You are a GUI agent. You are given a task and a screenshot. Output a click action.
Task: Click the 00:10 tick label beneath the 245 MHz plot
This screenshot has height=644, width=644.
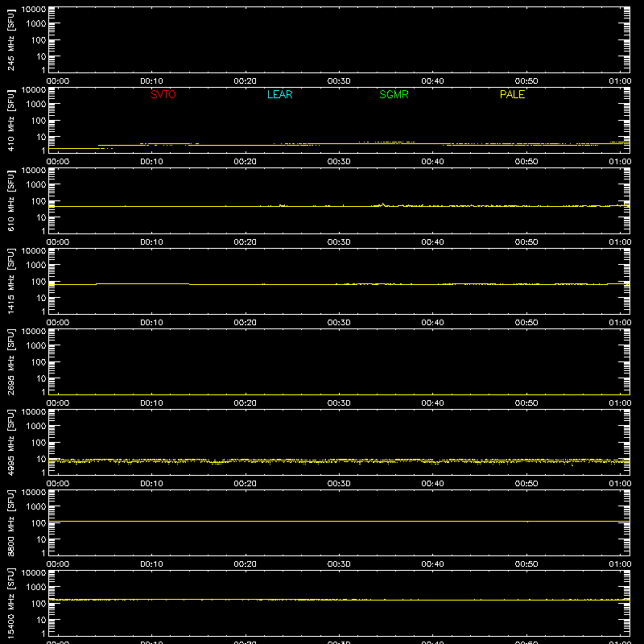(151, 81)
